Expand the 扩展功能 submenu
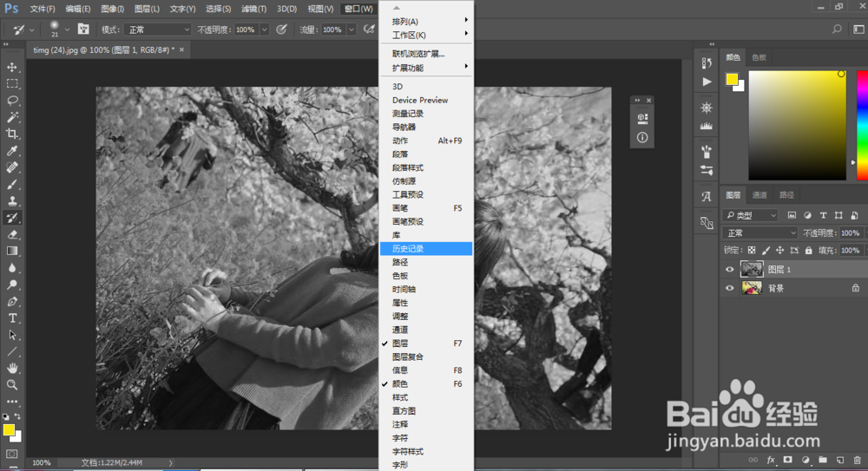The image size is (868, 471). click(x=426, y=68)
